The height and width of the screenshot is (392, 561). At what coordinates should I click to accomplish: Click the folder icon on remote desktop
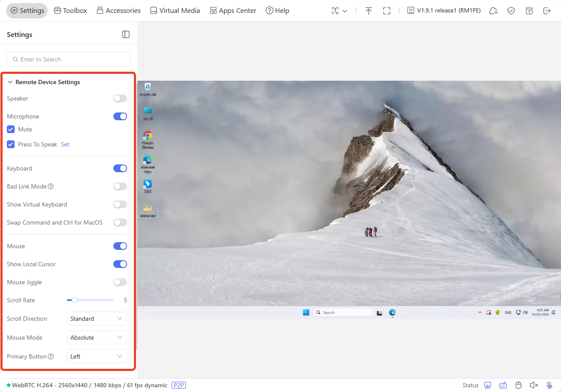[x=148, y=210]
